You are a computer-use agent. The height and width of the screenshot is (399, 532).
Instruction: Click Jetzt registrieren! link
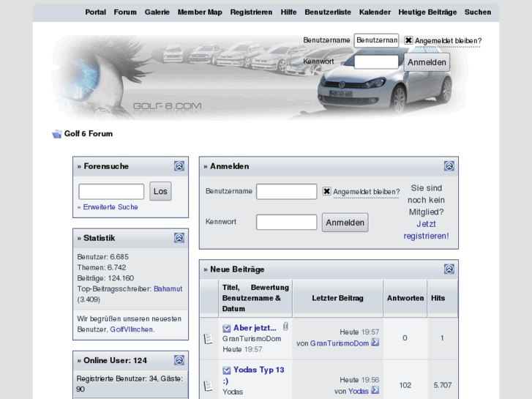(x=426, y=230)
